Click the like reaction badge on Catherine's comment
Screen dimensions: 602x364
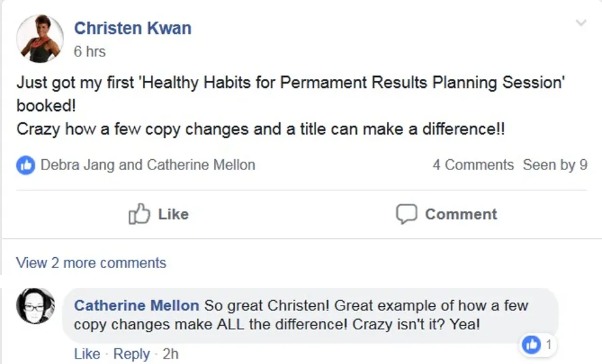pyautogui.click(x=531, y=344)
